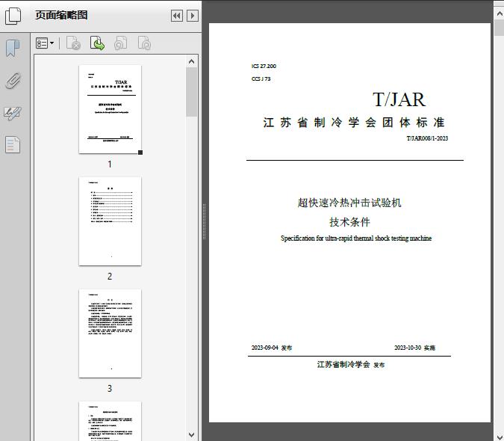The height and width of the screenshot is (441, 504).
Task: Select page 3 thumbnail
Action: tap(110, 333)
